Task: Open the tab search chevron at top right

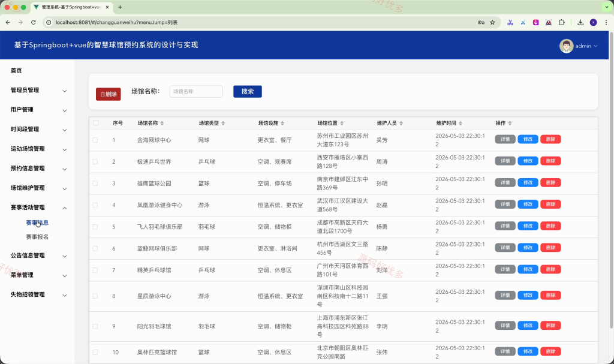Action: (x=607, y=7)
